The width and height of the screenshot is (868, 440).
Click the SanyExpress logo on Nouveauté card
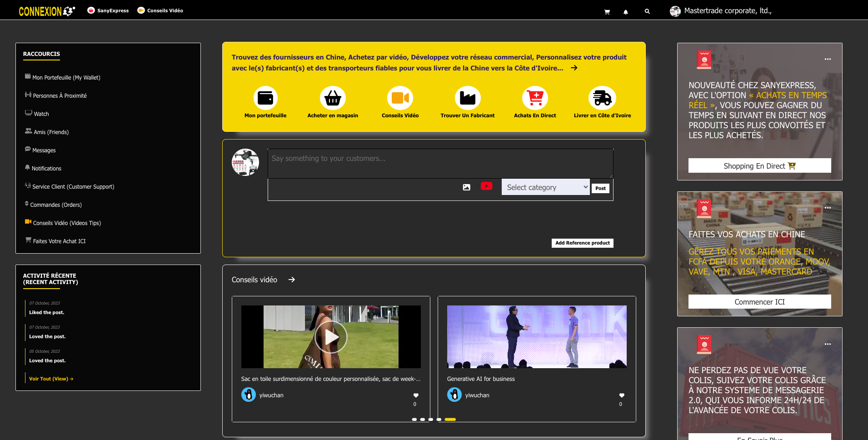tap(704, 60)
